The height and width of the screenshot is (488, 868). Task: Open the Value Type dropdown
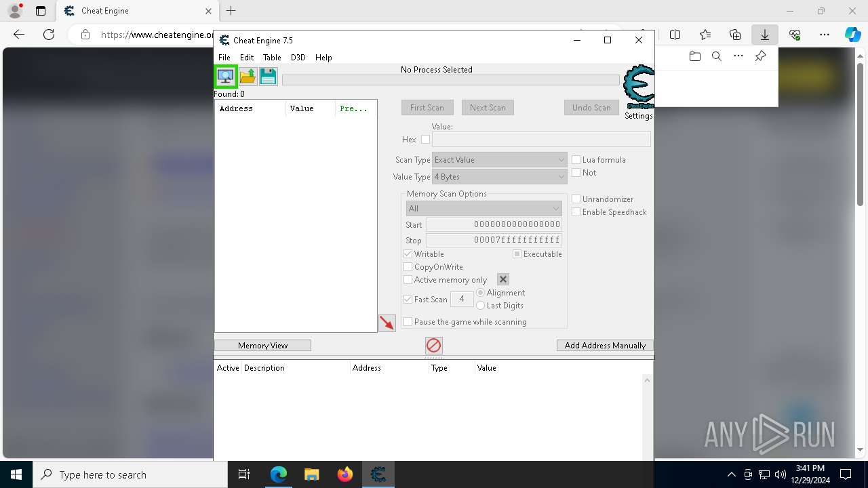499,177
